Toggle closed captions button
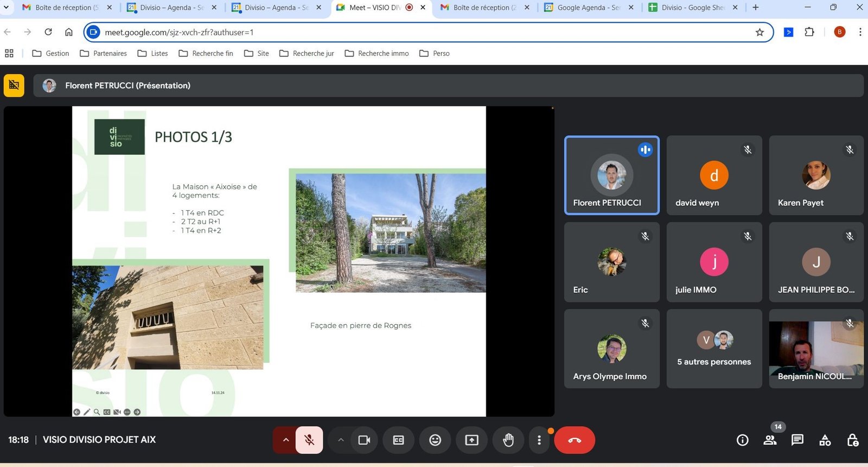The image size is (868, 467). [398, 440]
